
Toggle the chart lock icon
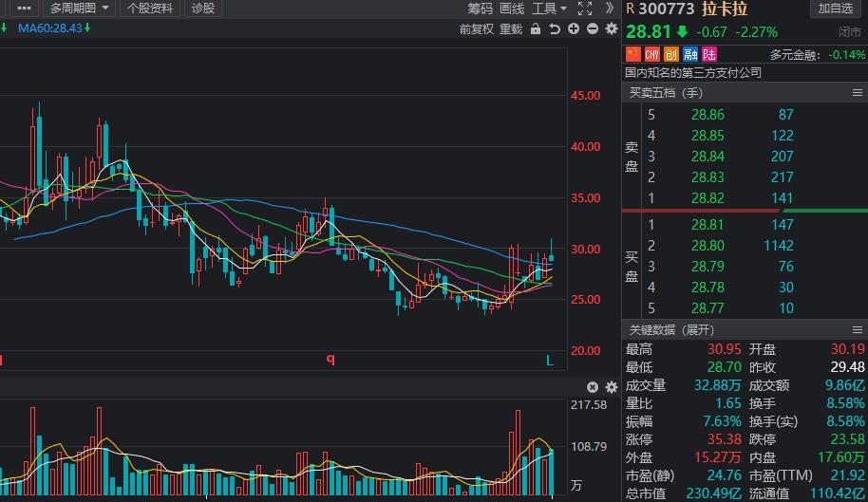click(536, 28)
